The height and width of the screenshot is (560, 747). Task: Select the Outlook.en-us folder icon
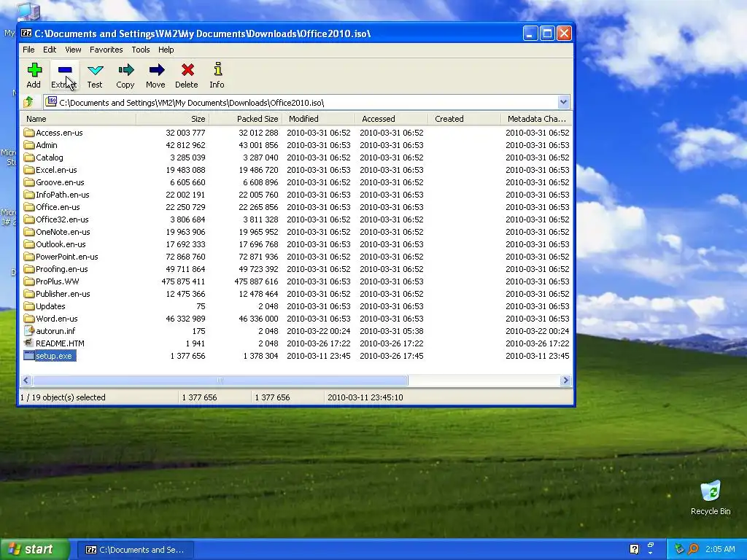[x=29, y=244]
